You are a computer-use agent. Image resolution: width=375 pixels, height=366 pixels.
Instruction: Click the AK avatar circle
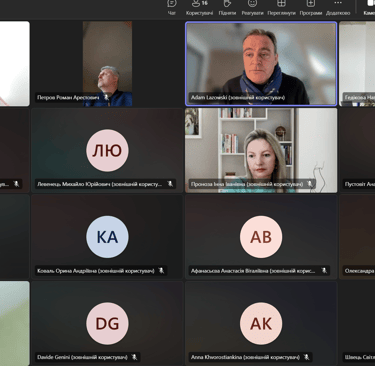pos(261,324)
